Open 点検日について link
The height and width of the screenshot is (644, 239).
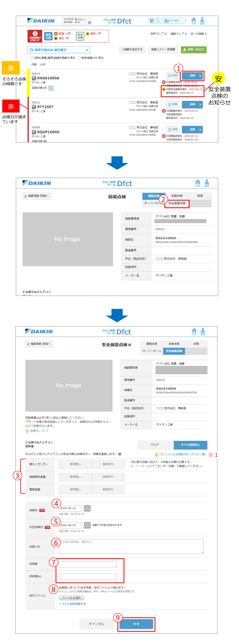(39, 431)
